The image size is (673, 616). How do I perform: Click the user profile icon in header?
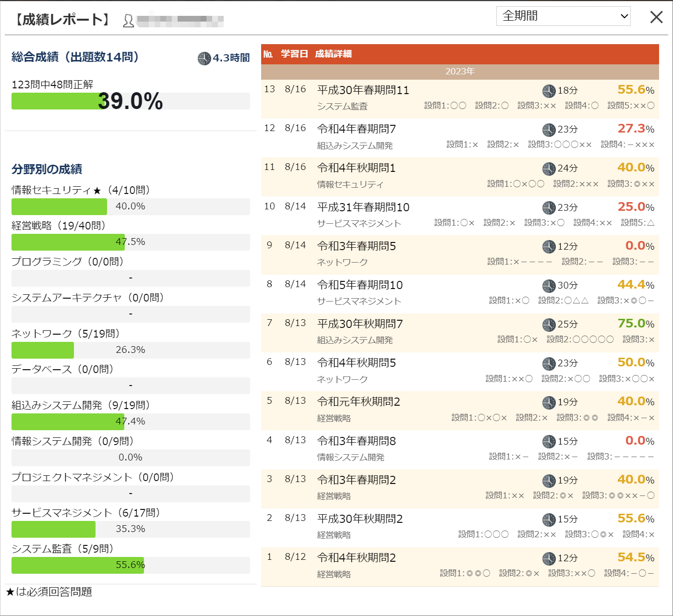tap(128, 21)
